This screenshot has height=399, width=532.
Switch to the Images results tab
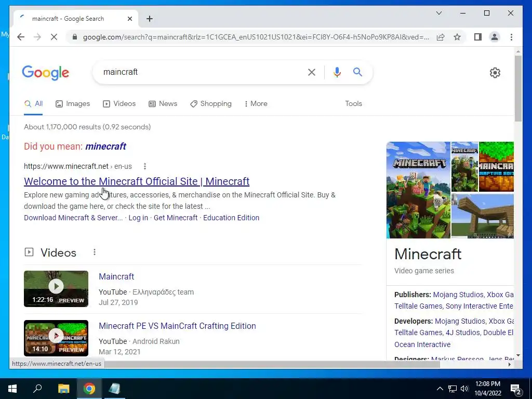tap(73, 103)
